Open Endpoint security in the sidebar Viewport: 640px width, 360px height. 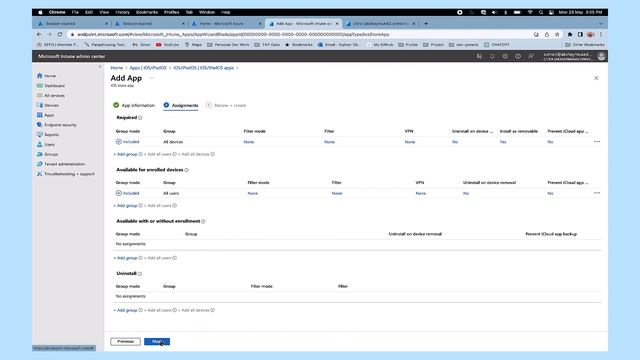point(56,125)
